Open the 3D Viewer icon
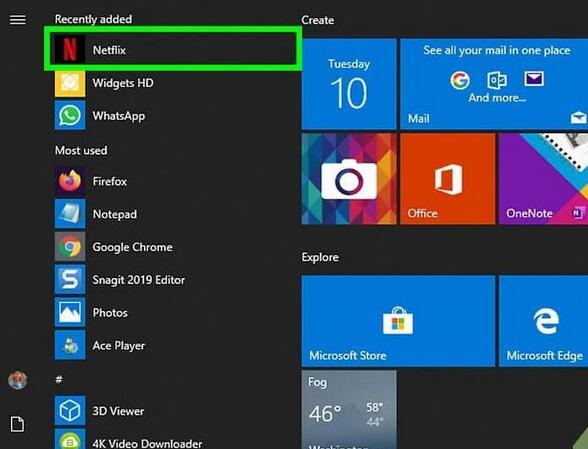This screenshot has height=449, width=588. tap(70, 411)
